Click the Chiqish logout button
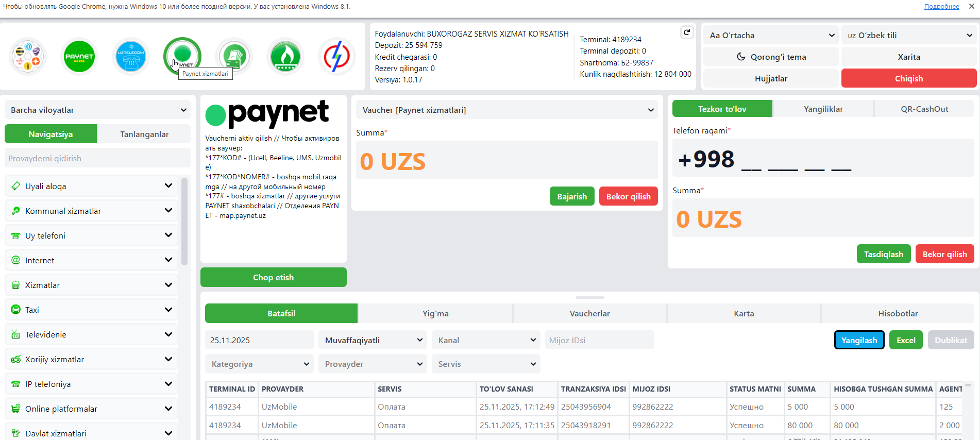This screenshot has height=440, width=980. [909, 78]
